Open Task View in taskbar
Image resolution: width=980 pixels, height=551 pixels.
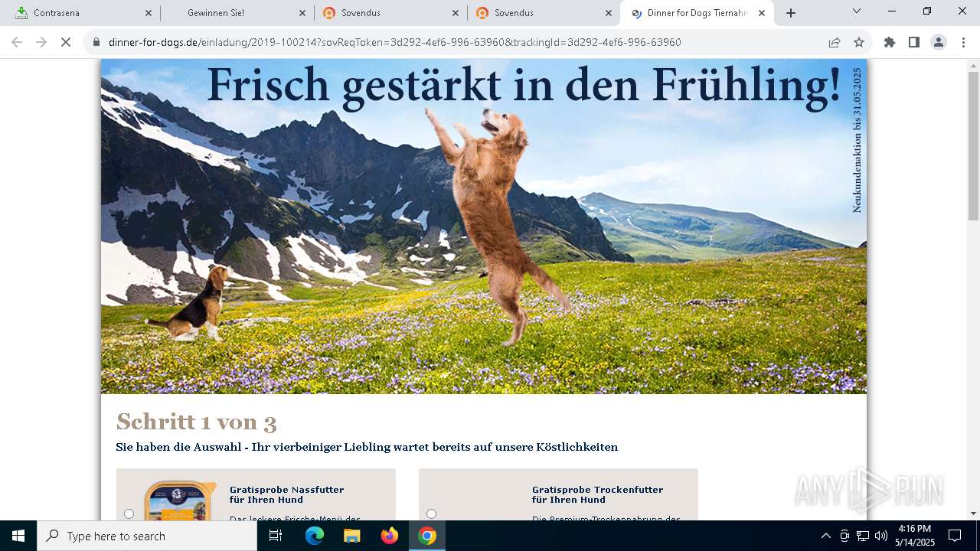tap(276, 536)
